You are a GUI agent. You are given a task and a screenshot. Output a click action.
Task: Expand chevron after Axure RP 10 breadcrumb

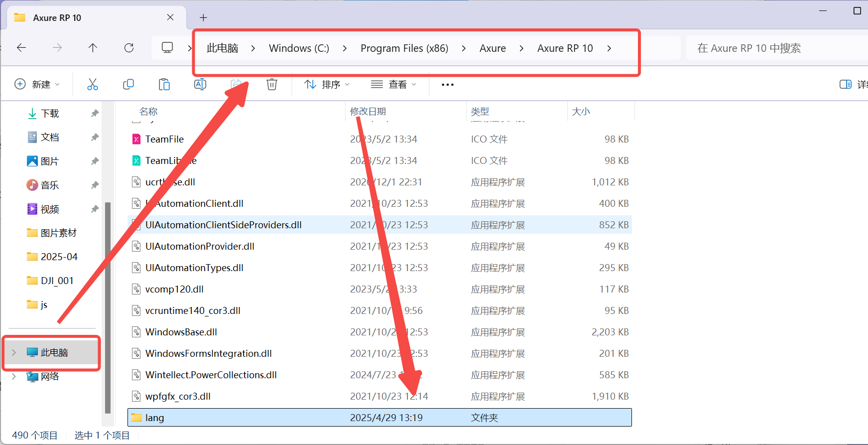pos(609,48)
